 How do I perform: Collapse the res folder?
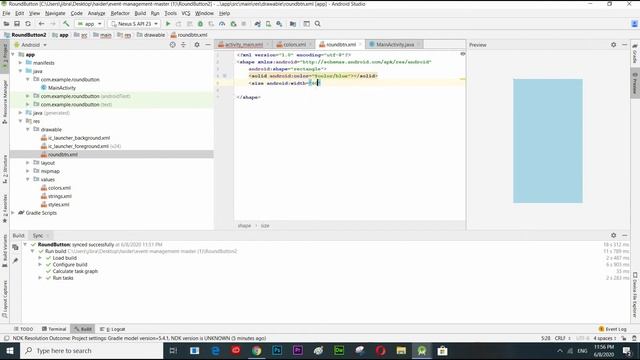[x=20, y=121]
